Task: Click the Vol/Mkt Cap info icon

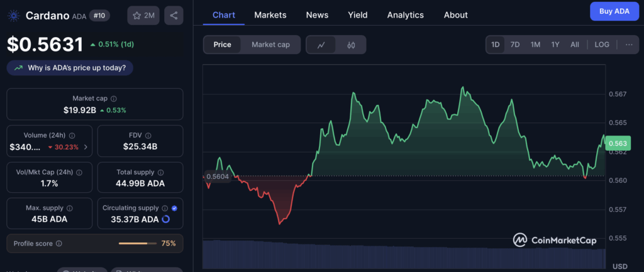Action: tap(79, 173)
